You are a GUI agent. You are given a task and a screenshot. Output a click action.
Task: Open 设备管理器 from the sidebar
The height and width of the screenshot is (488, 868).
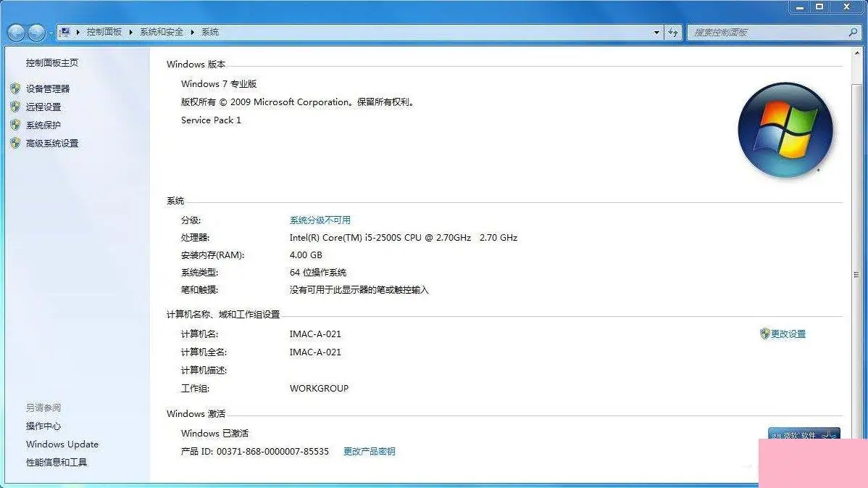coord(48,88)
